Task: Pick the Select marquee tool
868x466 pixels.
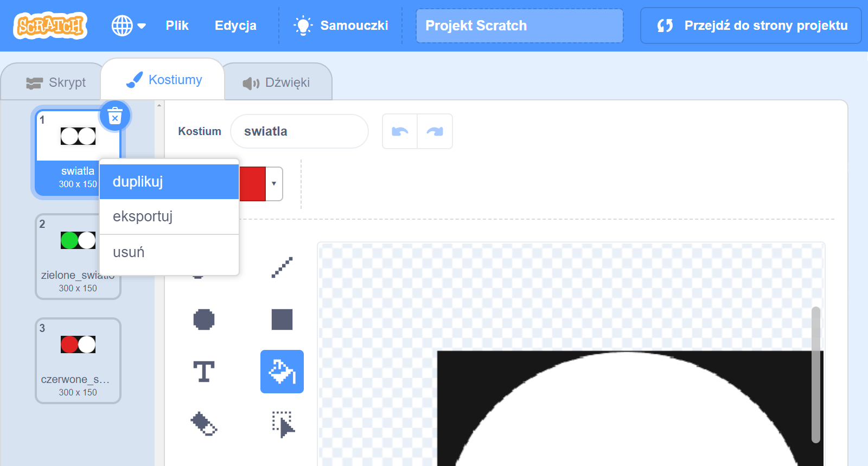Action: 282,424
